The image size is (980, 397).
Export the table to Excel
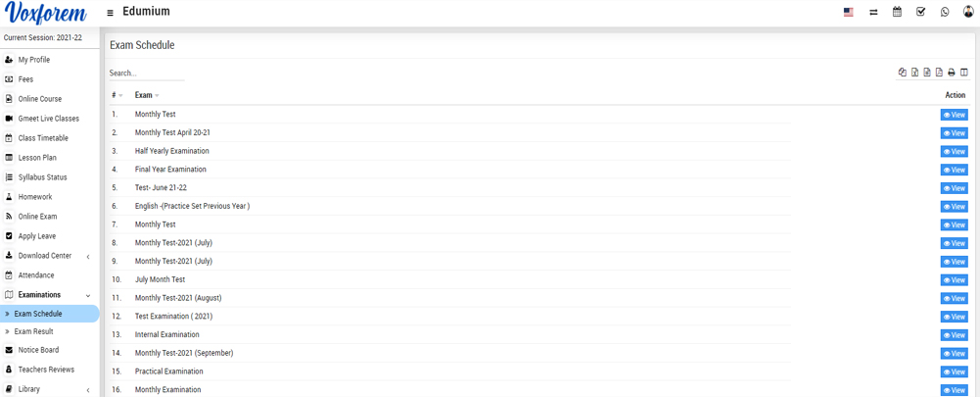click(x=914, y=73)
